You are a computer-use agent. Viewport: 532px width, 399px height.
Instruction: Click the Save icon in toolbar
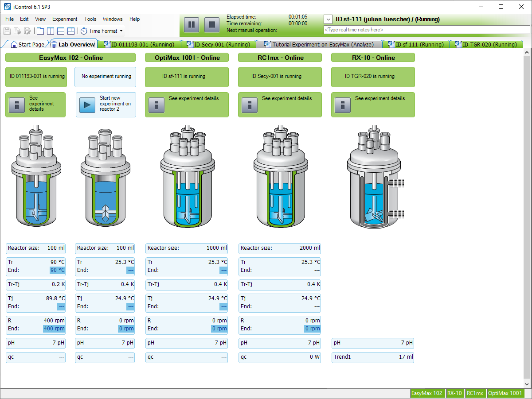click(7, 31)
